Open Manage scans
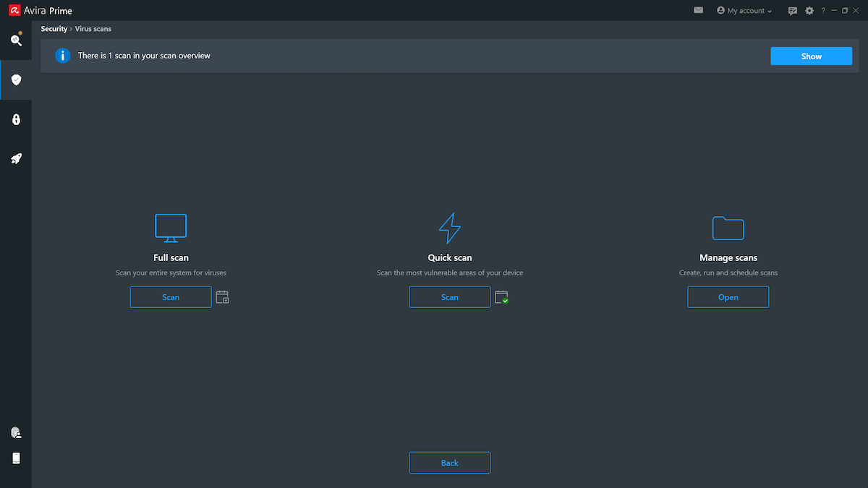The height and width of the screenshot is (488, 868). [728, 296]
